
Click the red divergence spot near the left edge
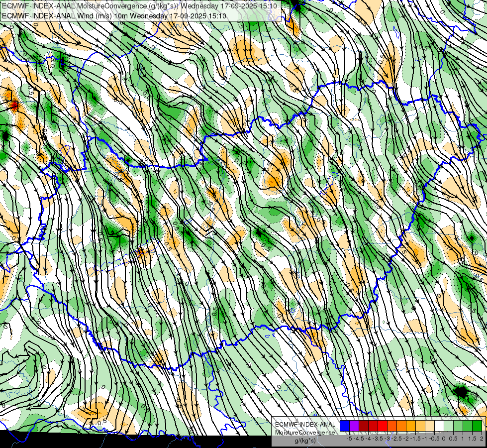click(14, 106)
